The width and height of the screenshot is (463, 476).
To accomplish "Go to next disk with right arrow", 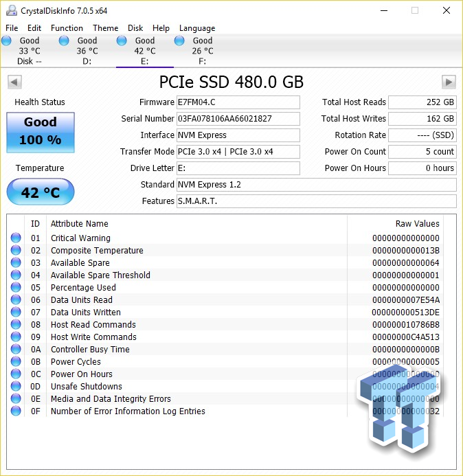I will [449, 82].
